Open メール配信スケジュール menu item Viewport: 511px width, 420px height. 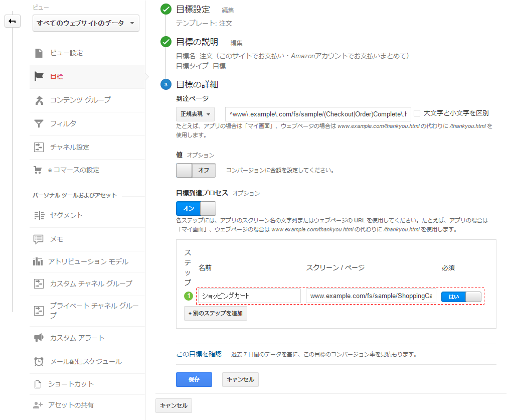click(x=87, y=362)
